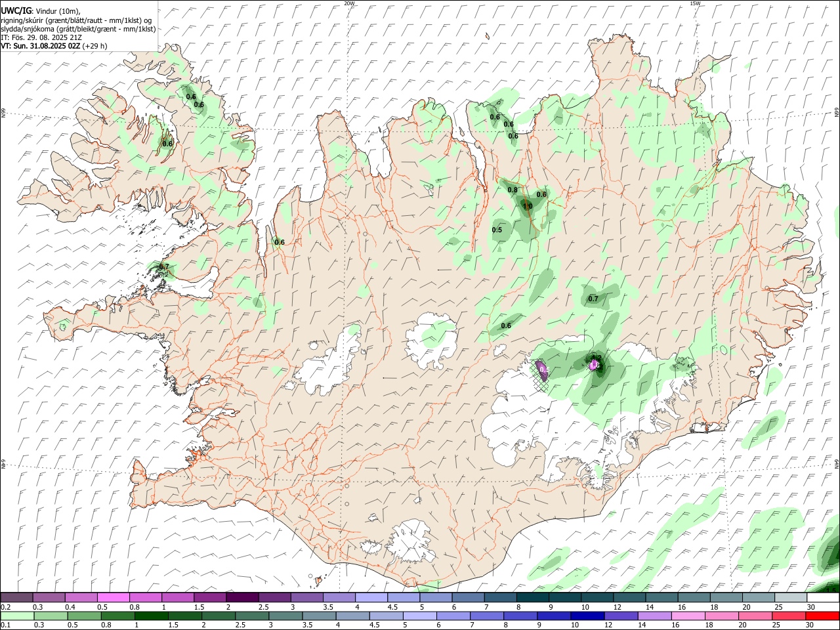Click the 'slydda/snjókoma' legend description line
The image size is (840, 630).
click(78, 29)
